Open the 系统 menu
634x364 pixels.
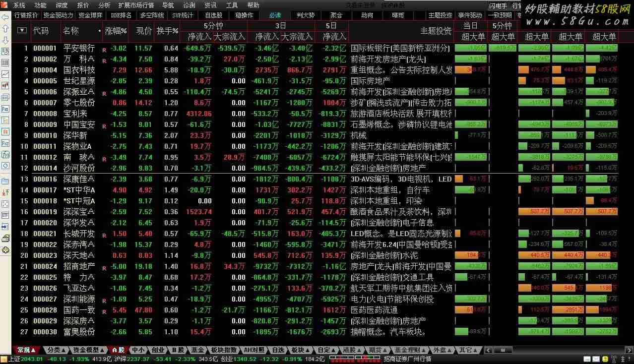pyautogui.click(x=19, y=5)
